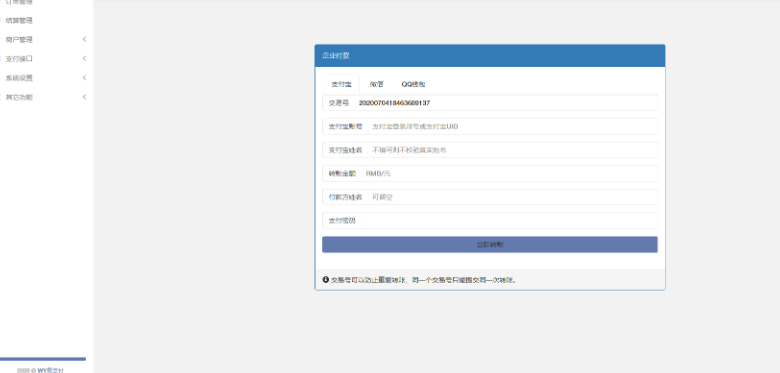This screenshot has height=373, width=780.
Task: Expand the 系统设置 sidebar chevron
Action: [84, 78]
